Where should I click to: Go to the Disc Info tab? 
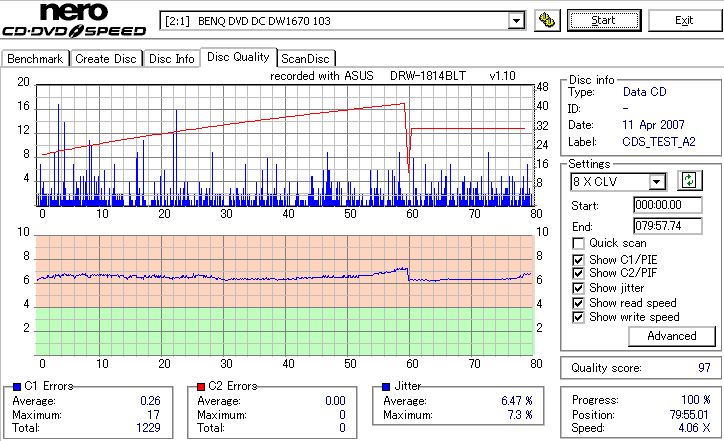tap(172, 59)
